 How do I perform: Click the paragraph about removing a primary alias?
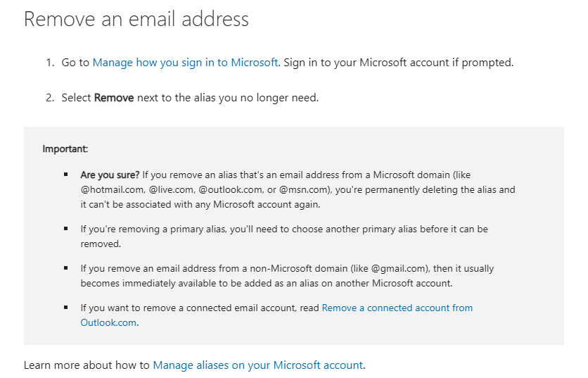284,237
